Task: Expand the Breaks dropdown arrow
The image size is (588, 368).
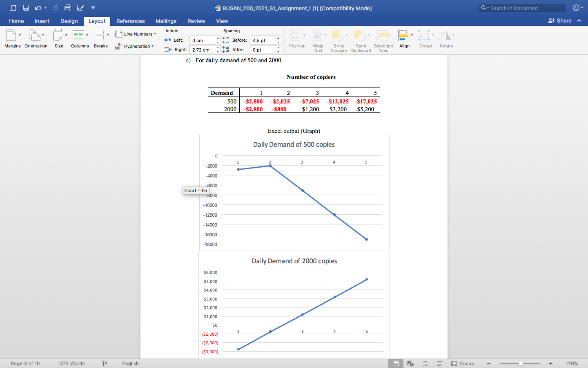Action: [x=108, y=35]
